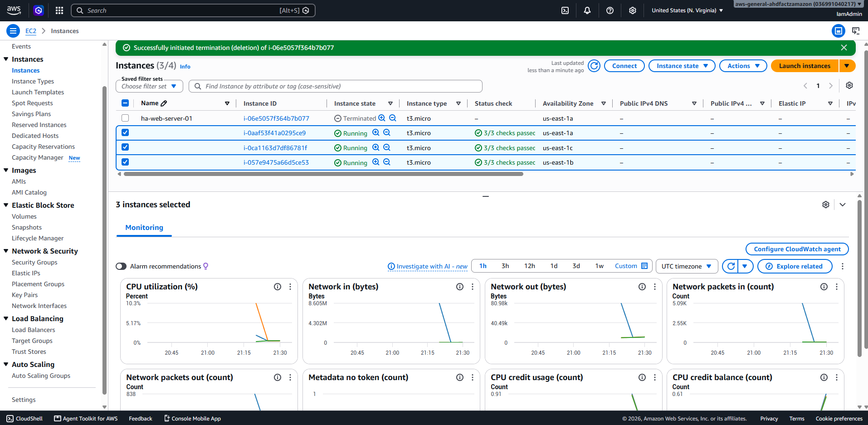Choose the 3h time range
This screenshot has height=425, width=868.
pyautogui.click(x=505, y=266)
